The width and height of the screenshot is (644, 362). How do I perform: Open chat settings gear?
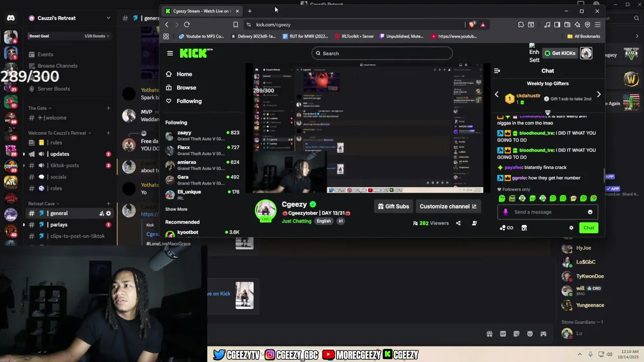571,228
